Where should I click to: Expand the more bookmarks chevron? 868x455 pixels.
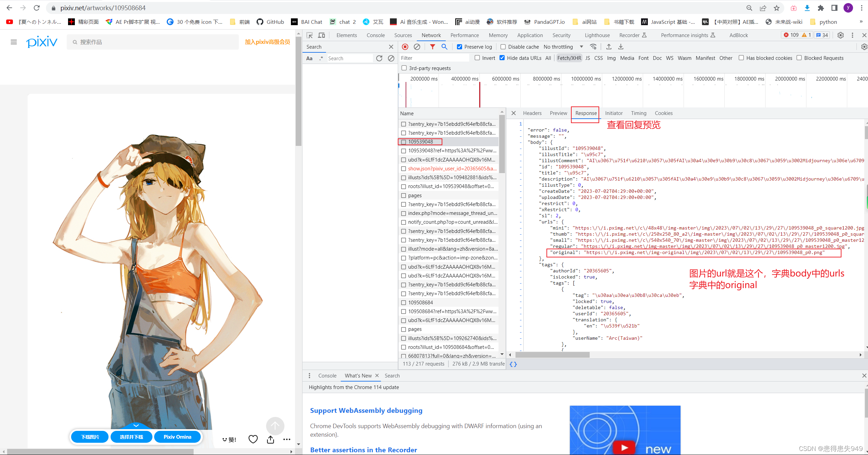(861, 22)
